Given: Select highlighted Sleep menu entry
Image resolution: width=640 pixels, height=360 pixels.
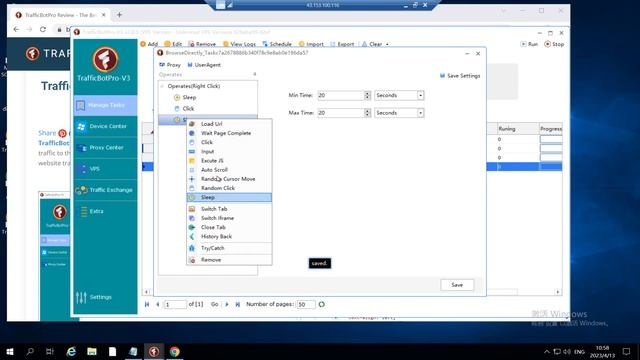Looking at the screenshot, I should pyautogui.click(x=229, y=197).
